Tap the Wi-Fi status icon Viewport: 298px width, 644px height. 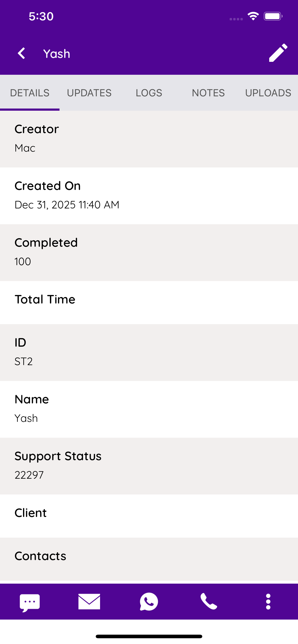[253, 16]
